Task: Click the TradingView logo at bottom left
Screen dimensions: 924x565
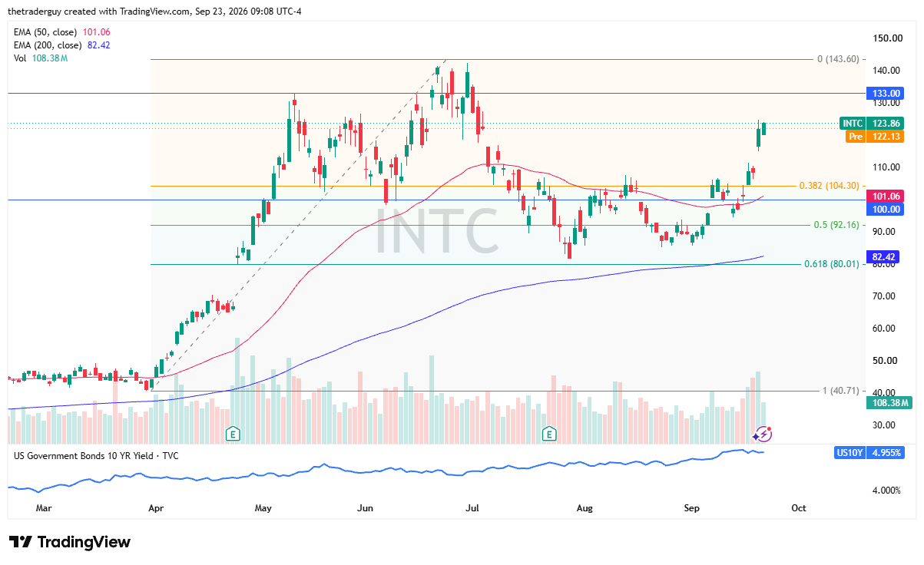Action: pos(70,542)
